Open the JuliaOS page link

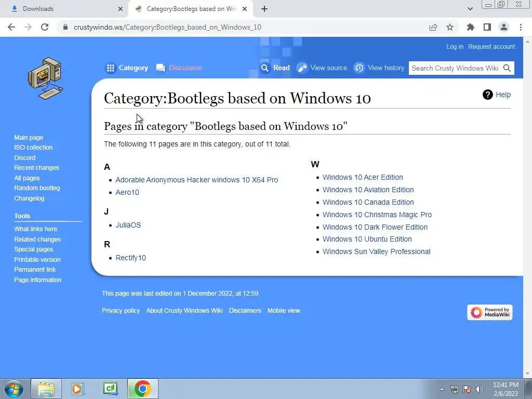[x=128, y=225]
